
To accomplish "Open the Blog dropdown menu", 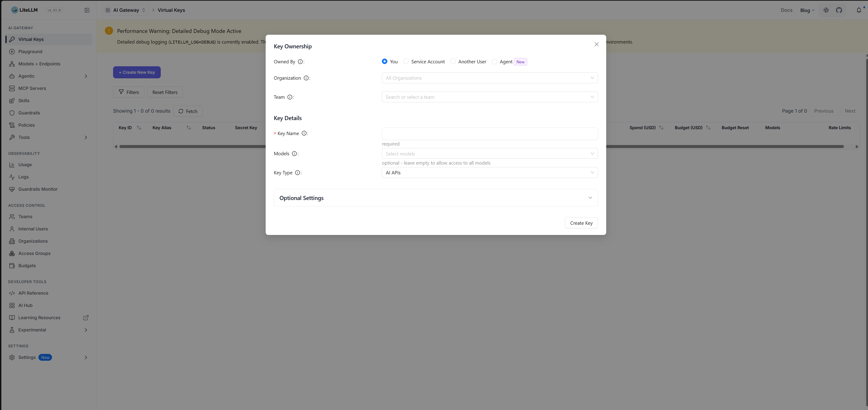I will pyautogui.click(x=807, y=10).
